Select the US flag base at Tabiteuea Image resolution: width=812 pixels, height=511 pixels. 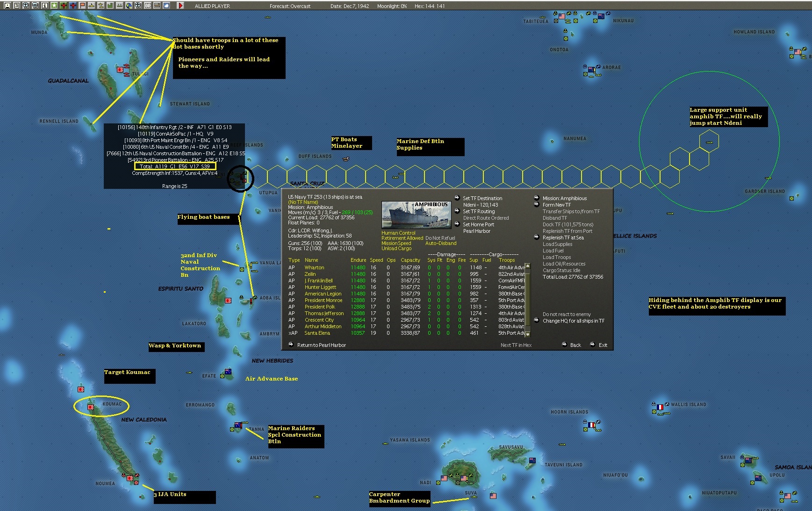coord(562,16)
